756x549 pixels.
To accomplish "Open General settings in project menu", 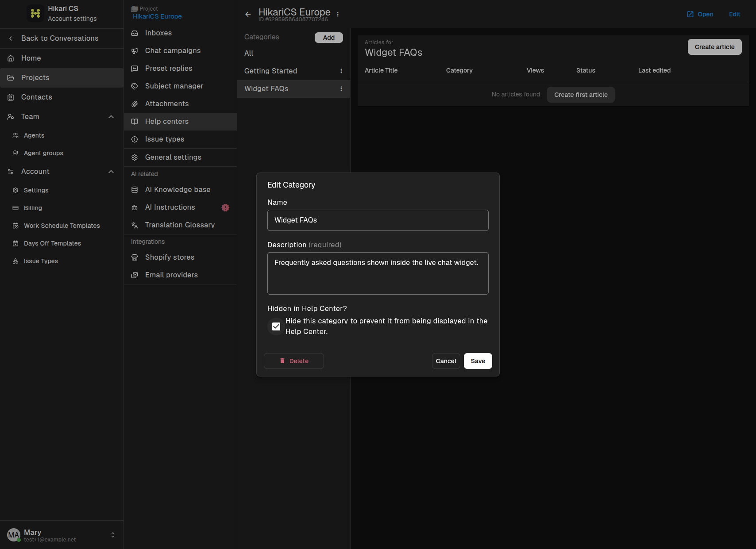I will pyautogui.click(x=180, y=157).
